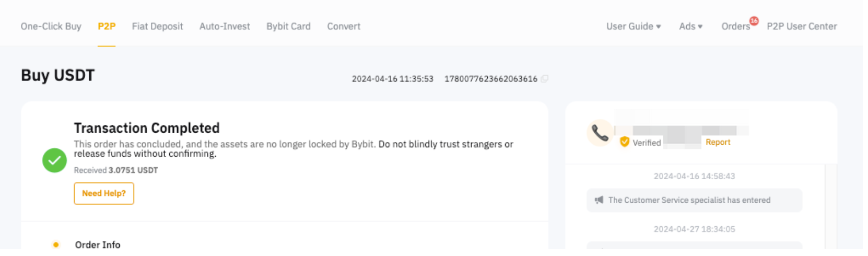Click the red Orders notification badge
This screenshot has height=256, width=868.
point(754,21)
